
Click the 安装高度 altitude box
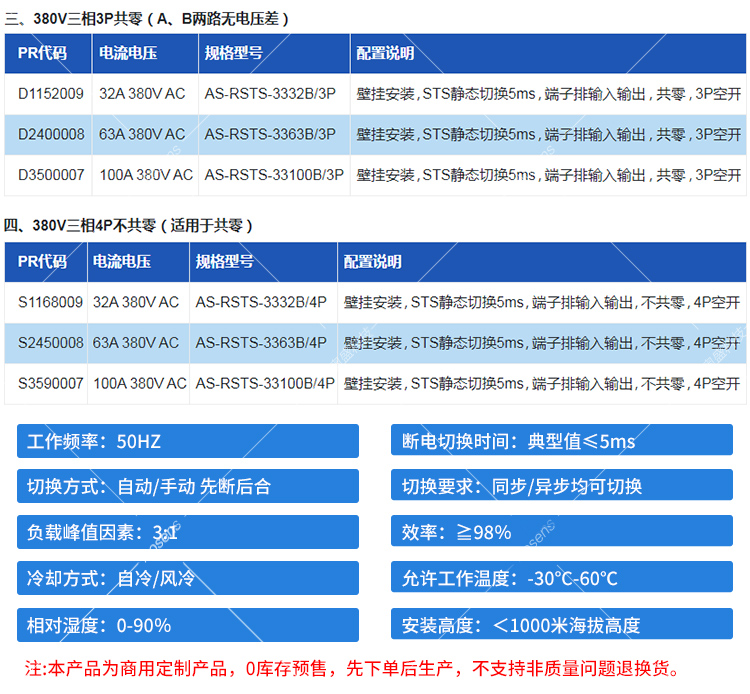coord(561,625)
